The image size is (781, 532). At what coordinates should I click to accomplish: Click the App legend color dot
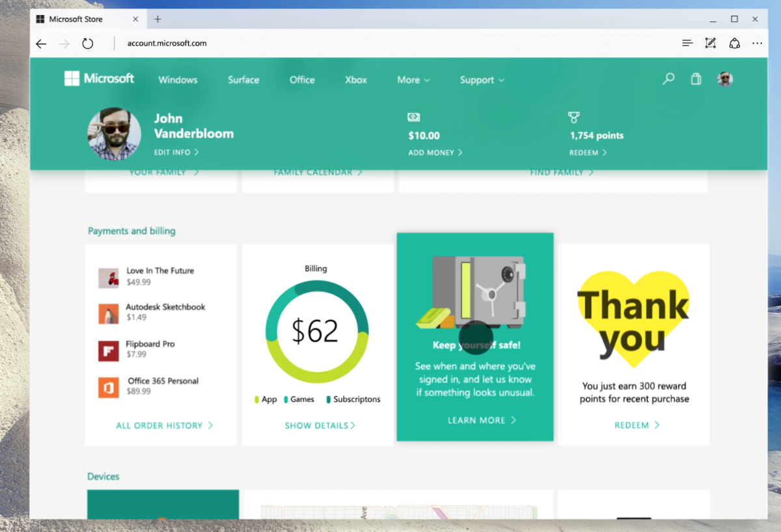pyautogui.click(x=256, y=399)
